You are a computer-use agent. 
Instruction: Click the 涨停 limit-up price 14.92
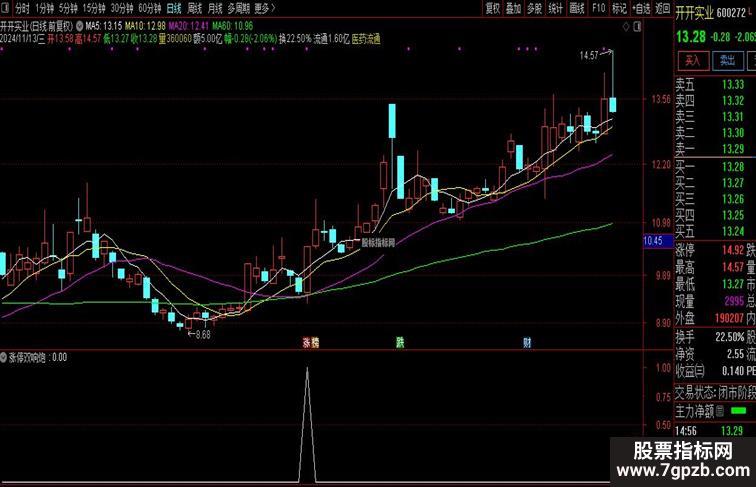733,250
